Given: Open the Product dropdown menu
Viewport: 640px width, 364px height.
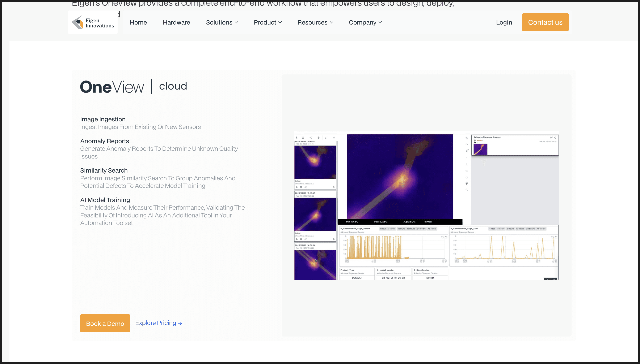Looking at the screenshot, I should 268,22.
